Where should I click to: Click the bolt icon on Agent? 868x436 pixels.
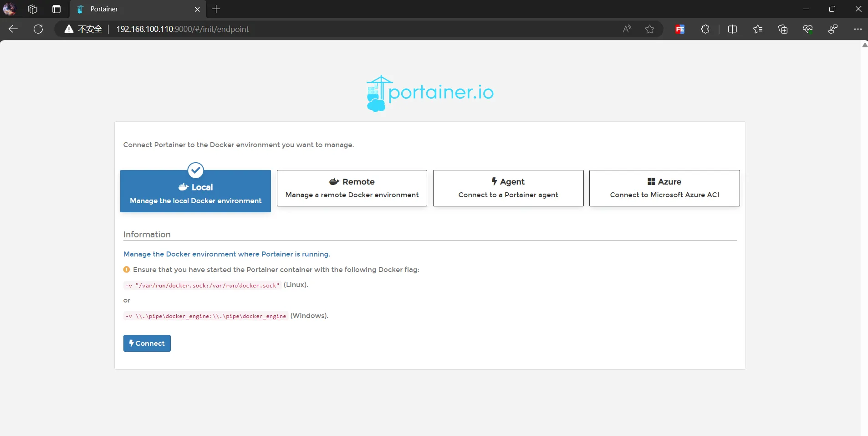[x=494, y=181]
